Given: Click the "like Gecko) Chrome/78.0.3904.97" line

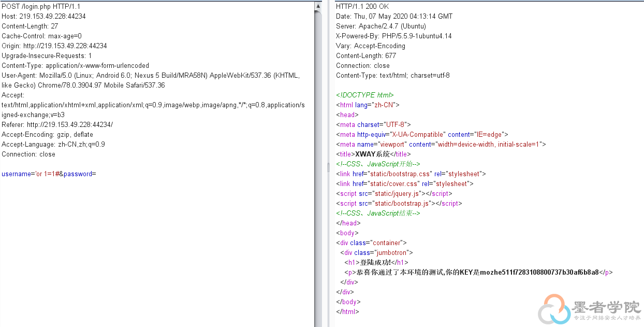Looking at the screenshot, I should 83,85.
